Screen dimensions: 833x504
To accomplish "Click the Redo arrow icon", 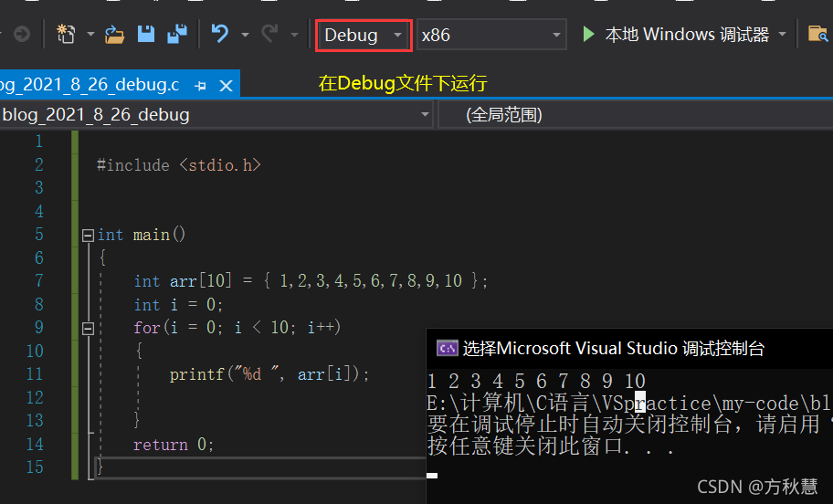I will pyautogui.click(x=269, y=34).
